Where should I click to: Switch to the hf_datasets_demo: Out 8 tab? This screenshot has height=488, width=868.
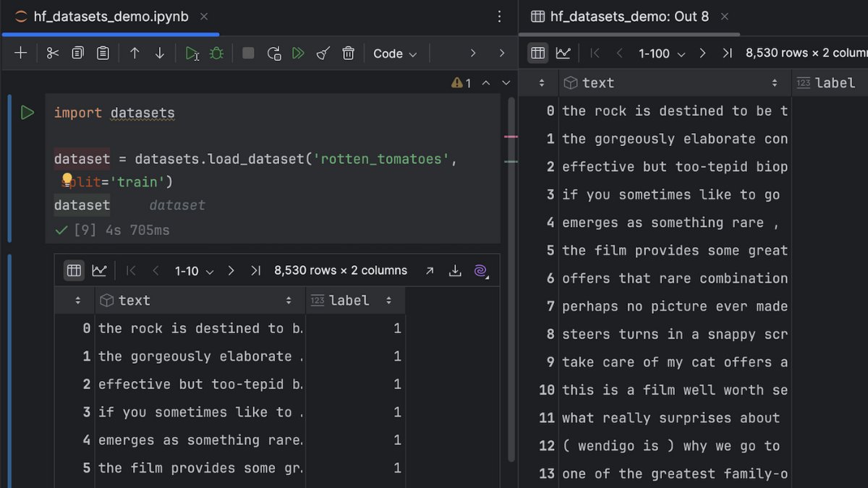coord(628,16)
